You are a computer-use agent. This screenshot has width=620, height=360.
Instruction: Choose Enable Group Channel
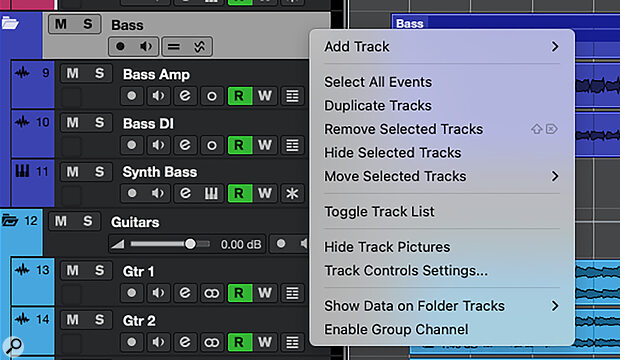(x=442, y=330)
